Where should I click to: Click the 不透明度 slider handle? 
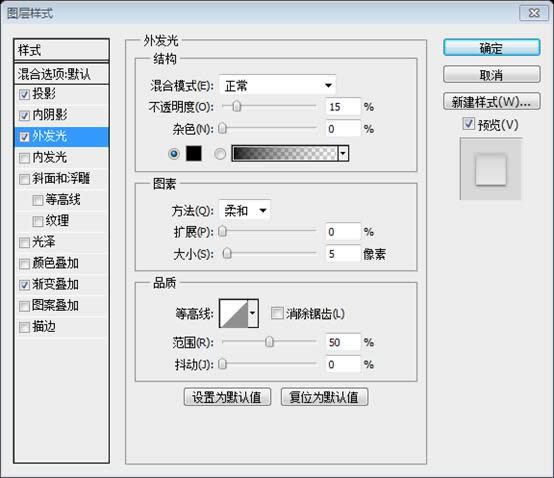[x=237, y=106]
